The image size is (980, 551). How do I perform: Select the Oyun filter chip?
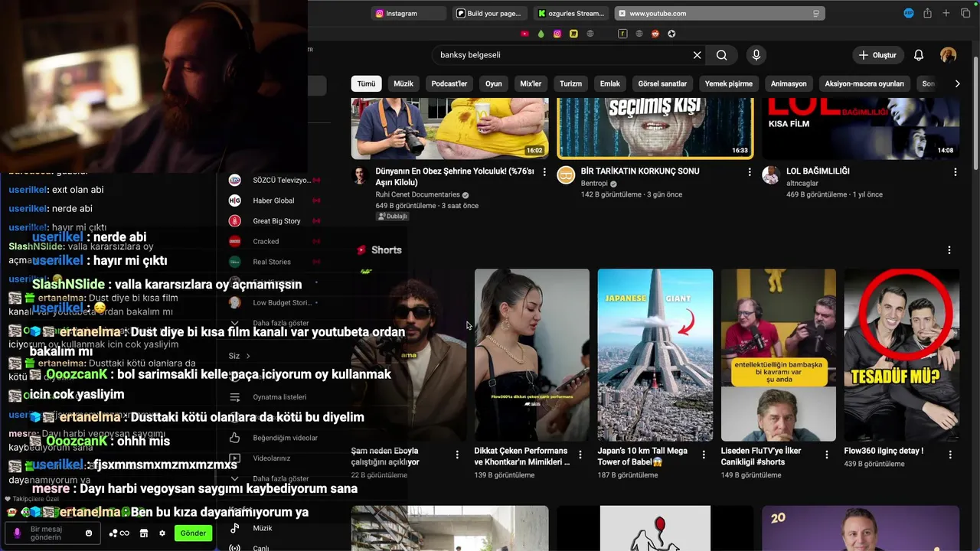[x=494, y=83]
